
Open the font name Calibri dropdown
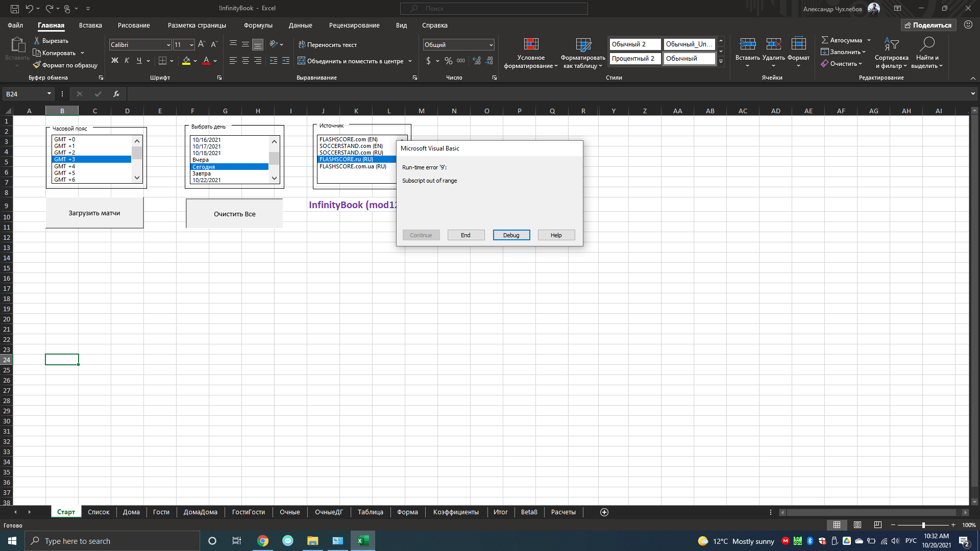[x=168, y=45]
